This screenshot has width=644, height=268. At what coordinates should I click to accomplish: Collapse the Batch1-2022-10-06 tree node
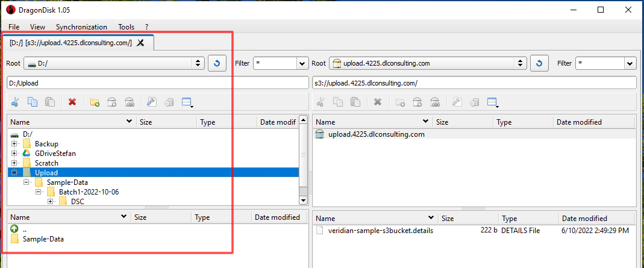[39, 192]
